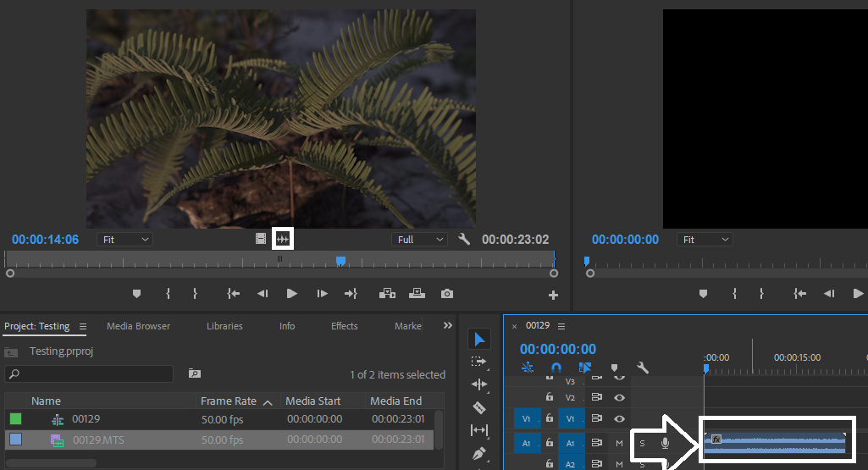The image size is (868, 470).
Task: Step back one frame in Program monitor
Action: pos(829,294)
